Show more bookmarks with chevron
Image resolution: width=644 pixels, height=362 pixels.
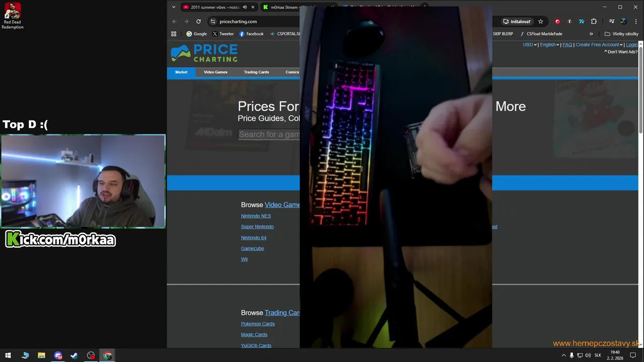pos(591,34)
